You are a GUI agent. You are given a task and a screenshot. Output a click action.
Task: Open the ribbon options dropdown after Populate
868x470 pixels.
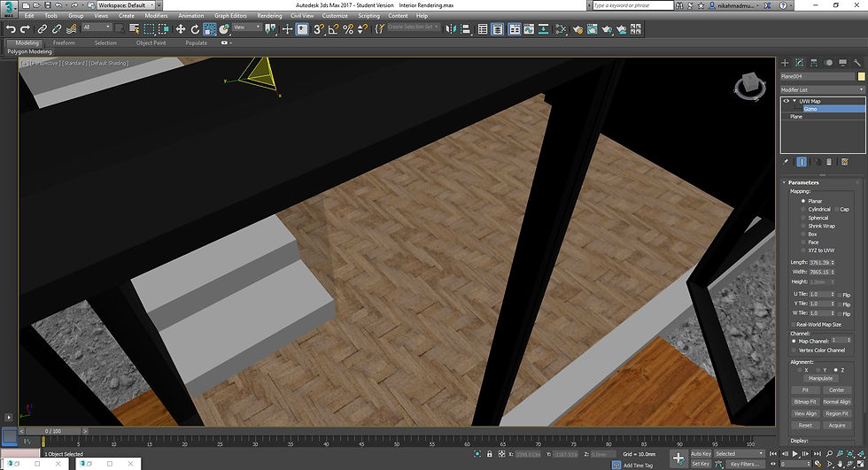click(x=226, y=42)
